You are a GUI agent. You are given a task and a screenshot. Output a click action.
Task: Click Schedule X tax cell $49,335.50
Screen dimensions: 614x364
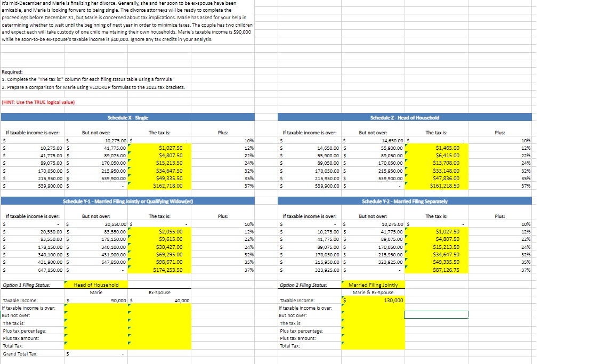[159, 178]
